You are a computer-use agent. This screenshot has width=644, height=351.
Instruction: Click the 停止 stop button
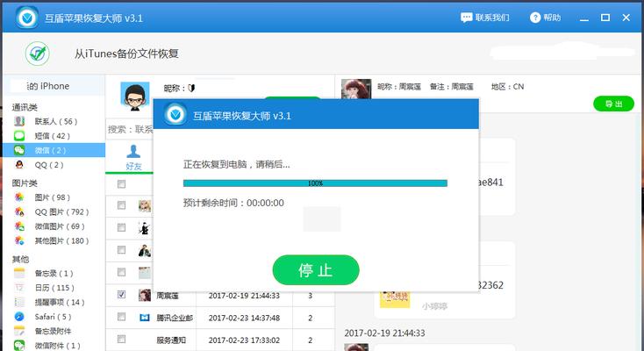[316, 270]
